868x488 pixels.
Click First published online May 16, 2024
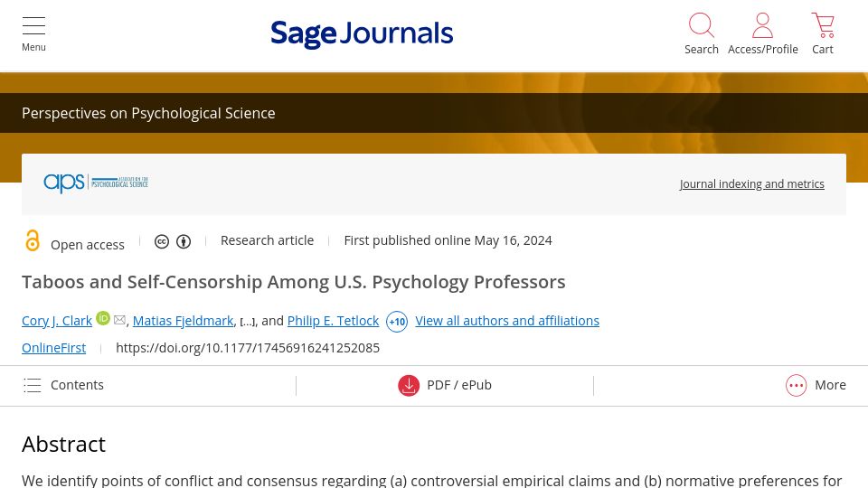pyautogui.click(x=448, y=240)
